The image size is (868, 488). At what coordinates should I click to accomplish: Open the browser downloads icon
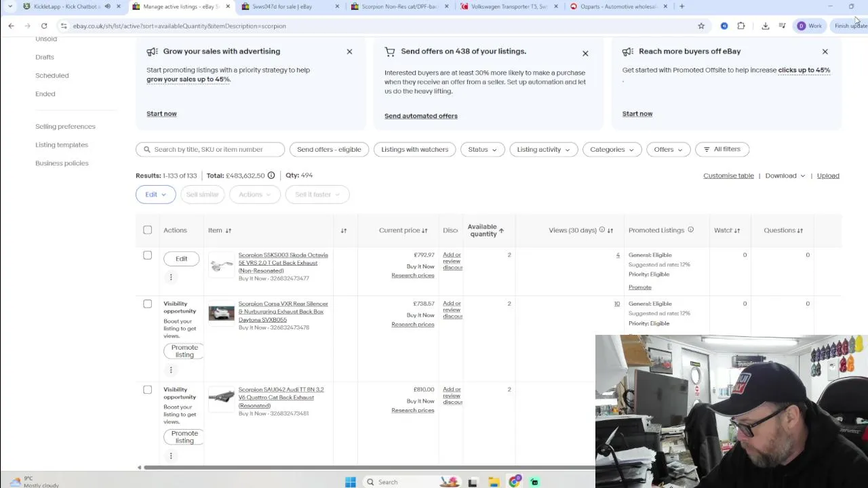766,26
